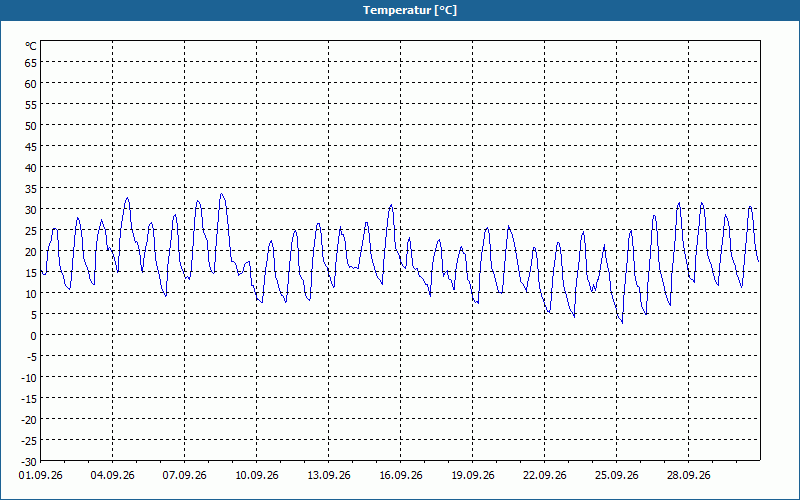Click the 10.09.26 date label
This screenshot has width=800, height=500.
(257, 475)
